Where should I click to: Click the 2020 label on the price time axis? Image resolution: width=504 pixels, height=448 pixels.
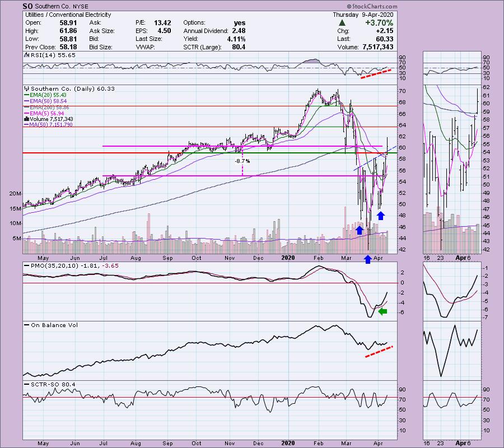288,258
